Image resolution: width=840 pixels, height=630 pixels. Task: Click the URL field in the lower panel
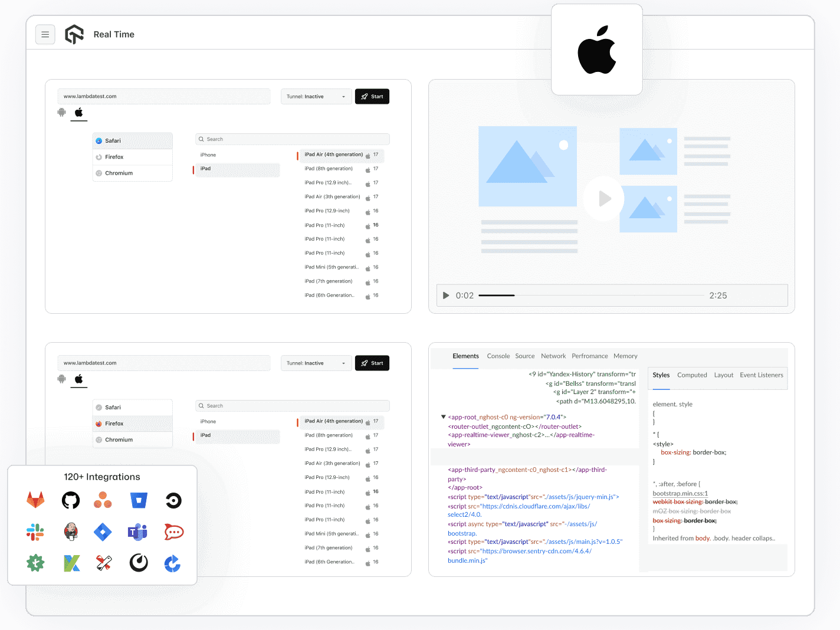point(164,363)
